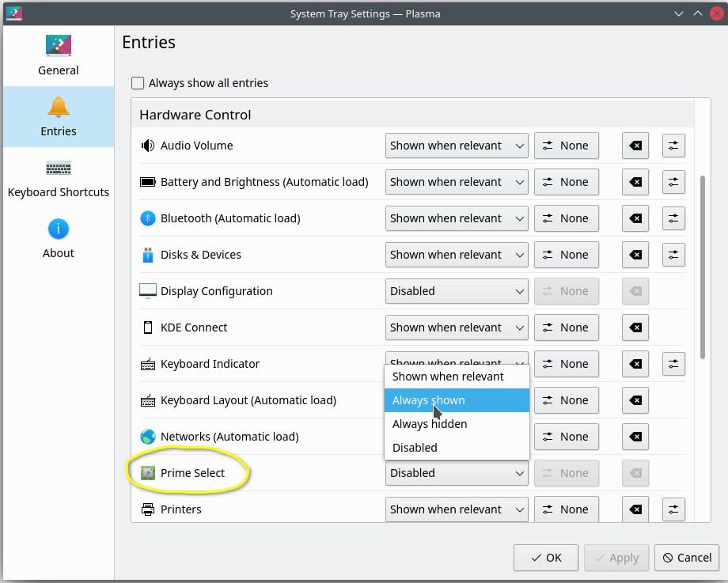
Task: Click the Printers entry icon
Action: click(148, 509)
